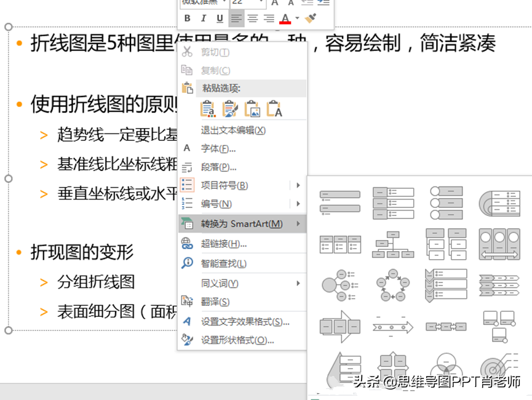The width and height of the screenshot is (532, 400).
Task: Pick the Continuous Block Process SmartArt layout
Action: pyautogui.click(x=340, y=327)
